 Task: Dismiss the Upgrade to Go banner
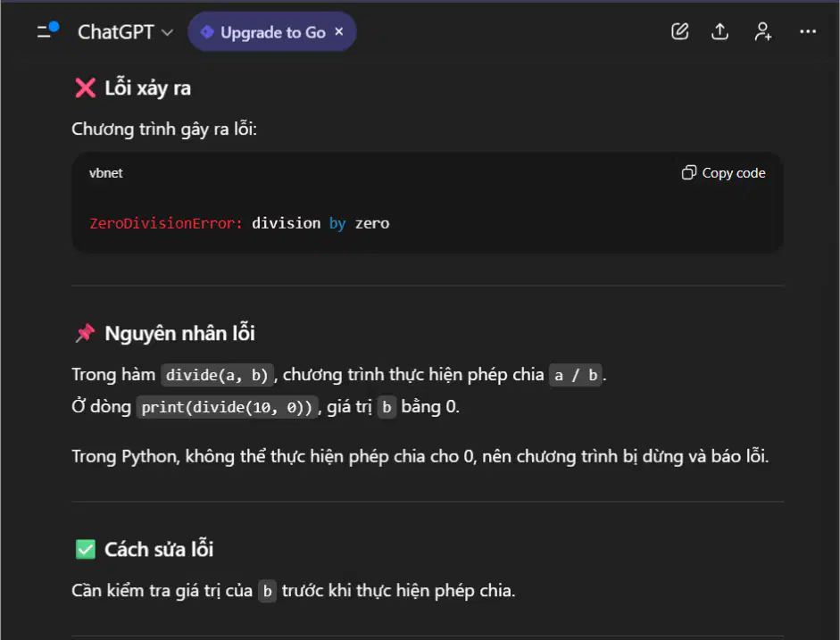tap(338, 31)
